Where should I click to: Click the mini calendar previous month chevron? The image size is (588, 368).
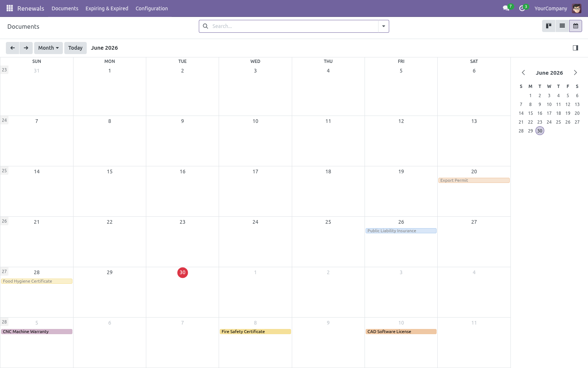(x=523, y=72)
